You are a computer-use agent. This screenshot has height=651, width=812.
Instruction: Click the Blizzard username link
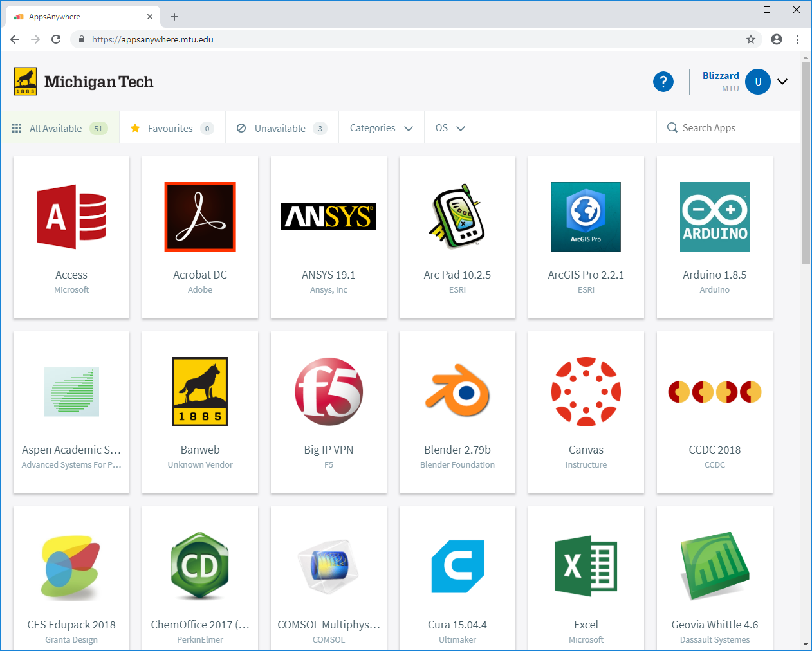tap(721, 76)
